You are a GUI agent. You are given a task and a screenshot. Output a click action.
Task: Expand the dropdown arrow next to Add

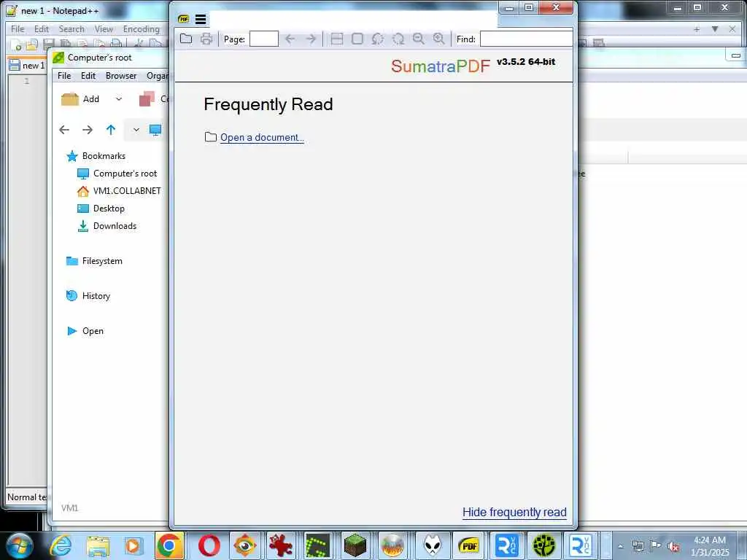point(119,99)
